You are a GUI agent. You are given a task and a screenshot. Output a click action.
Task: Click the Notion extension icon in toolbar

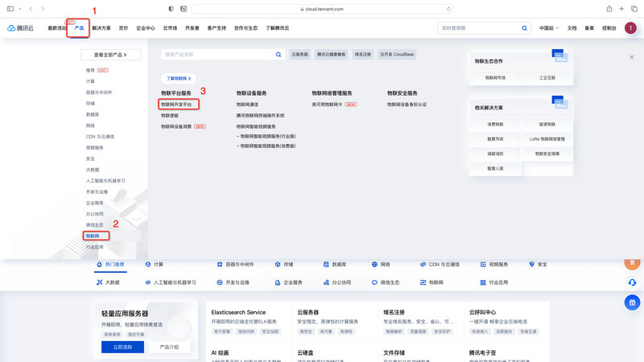(x=184, y=9)
